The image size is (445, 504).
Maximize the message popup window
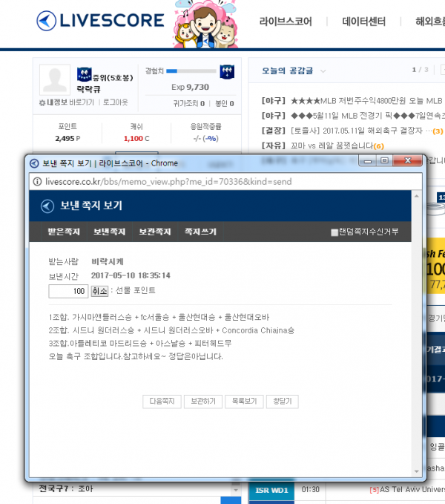point(384,160)
